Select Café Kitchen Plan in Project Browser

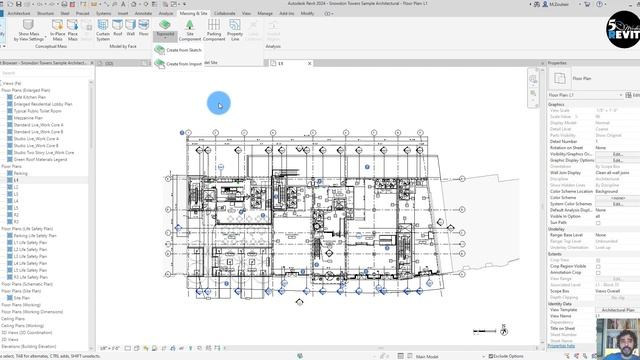point(29,97)
